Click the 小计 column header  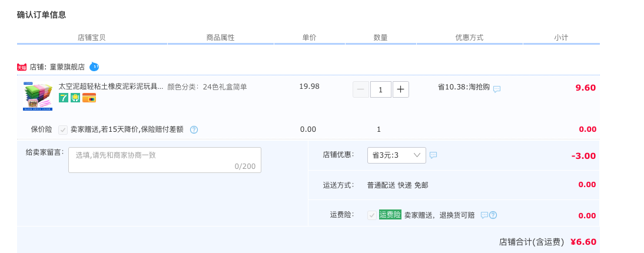[x=560, y=38]
